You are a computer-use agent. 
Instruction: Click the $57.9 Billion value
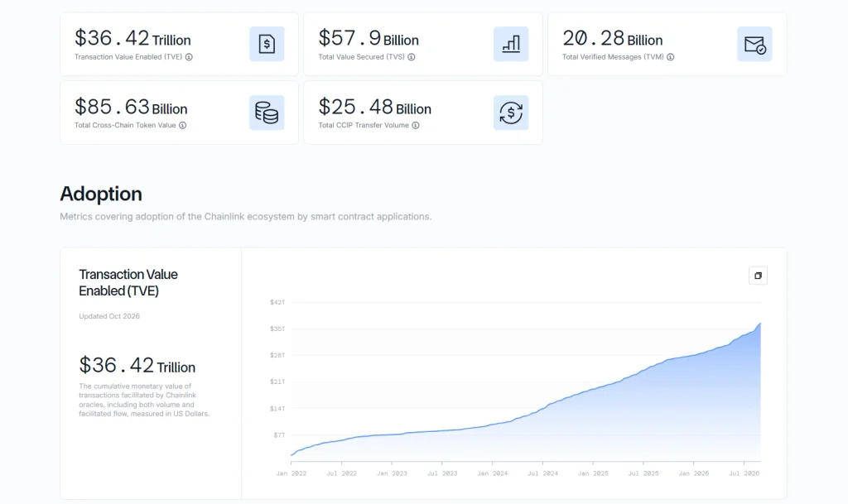tap(369, 38)
